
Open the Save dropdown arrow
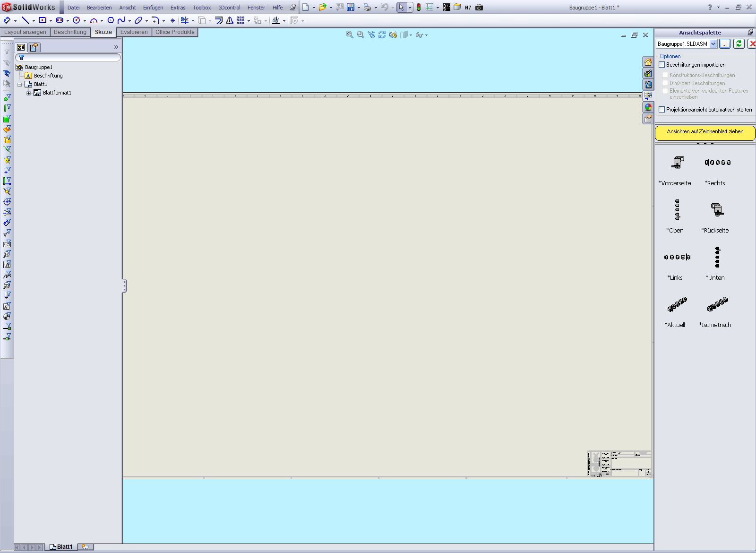click(x=359, y=8)
